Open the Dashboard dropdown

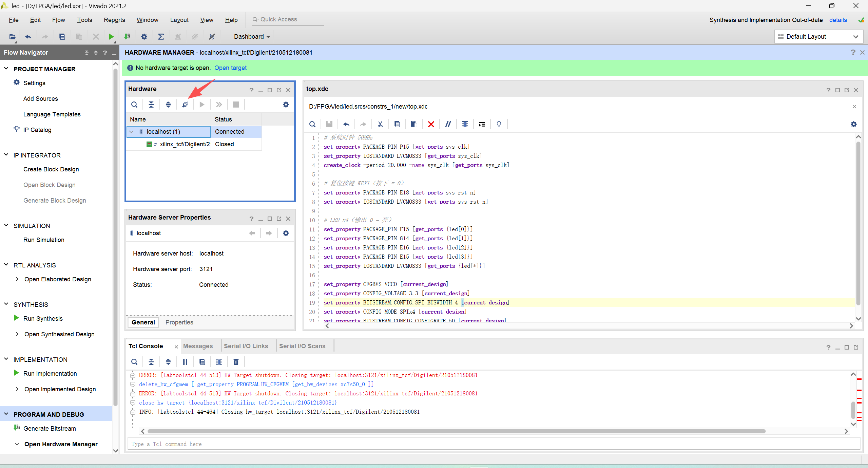(x=252, y=37)
